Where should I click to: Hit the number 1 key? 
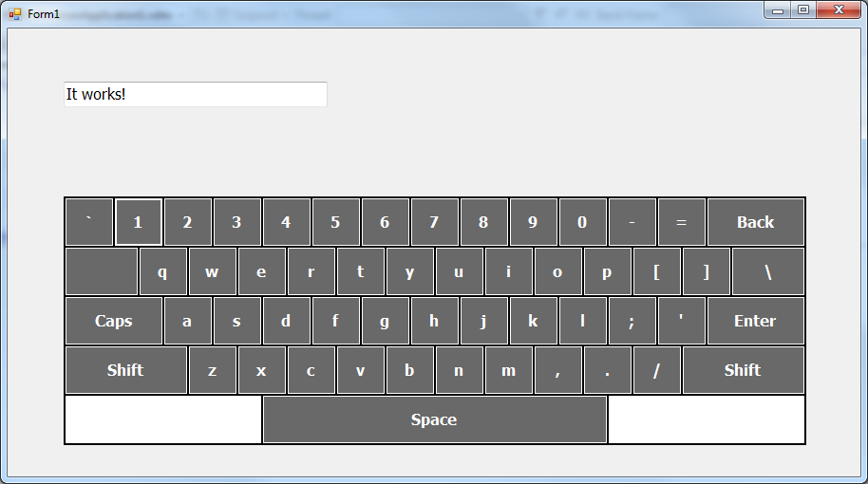(139, 222)
